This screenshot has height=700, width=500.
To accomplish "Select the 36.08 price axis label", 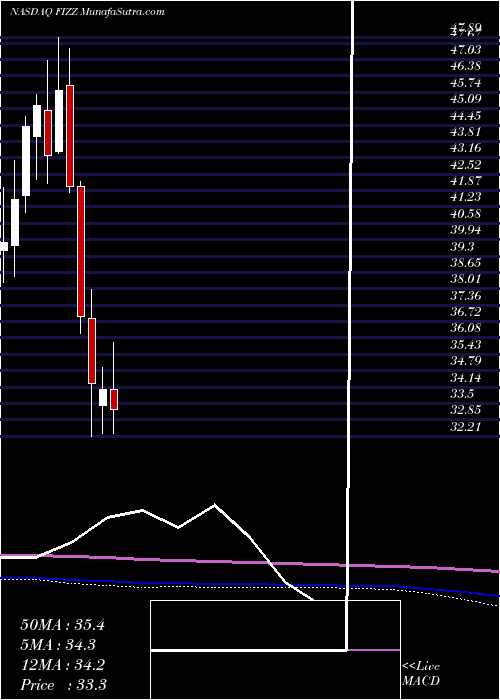I will 465,329.
